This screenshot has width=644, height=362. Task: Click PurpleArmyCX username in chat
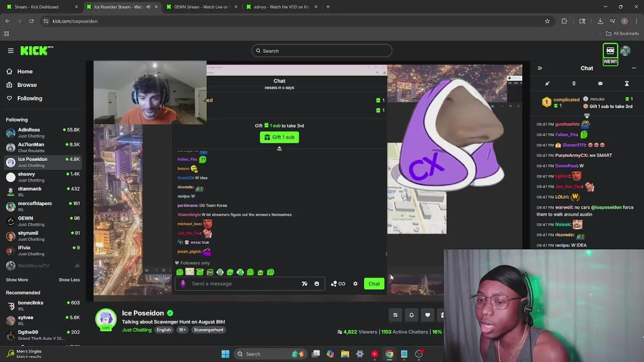point(572,155)
